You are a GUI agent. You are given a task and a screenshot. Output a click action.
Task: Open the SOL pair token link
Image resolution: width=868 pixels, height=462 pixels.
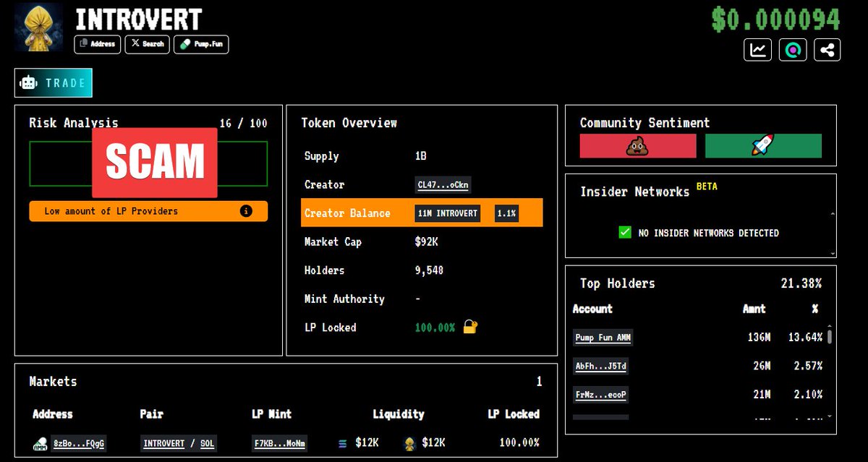207,443
